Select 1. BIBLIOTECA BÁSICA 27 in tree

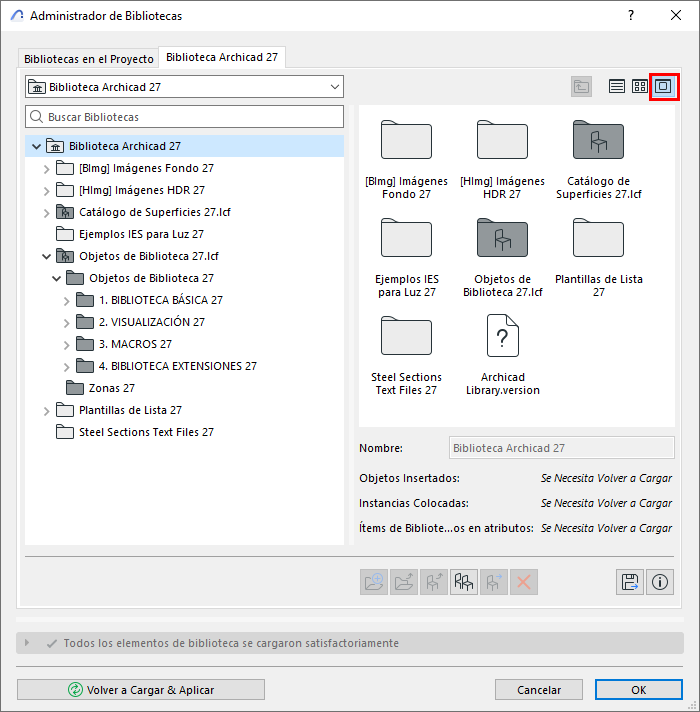[161, 300]
